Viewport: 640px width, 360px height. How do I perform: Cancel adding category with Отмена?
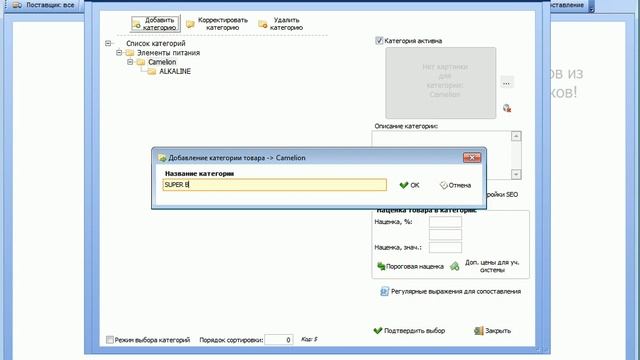tap(455, 185)
